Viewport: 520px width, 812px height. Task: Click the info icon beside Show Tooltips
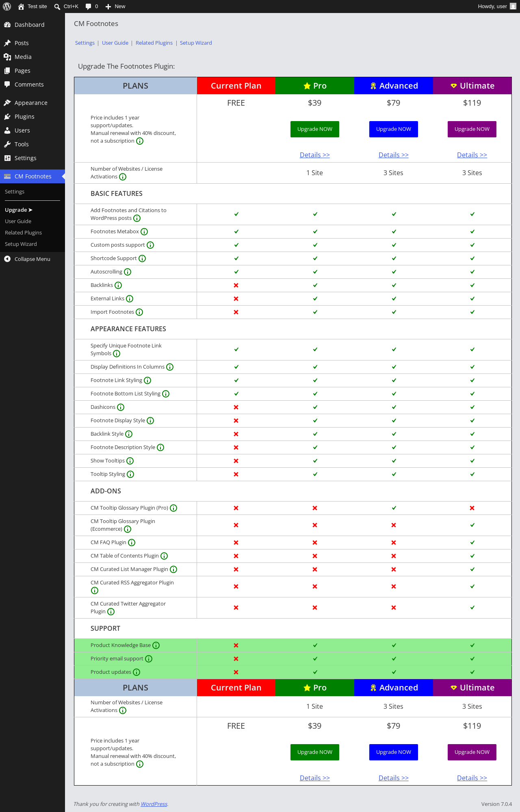(130, 461)
